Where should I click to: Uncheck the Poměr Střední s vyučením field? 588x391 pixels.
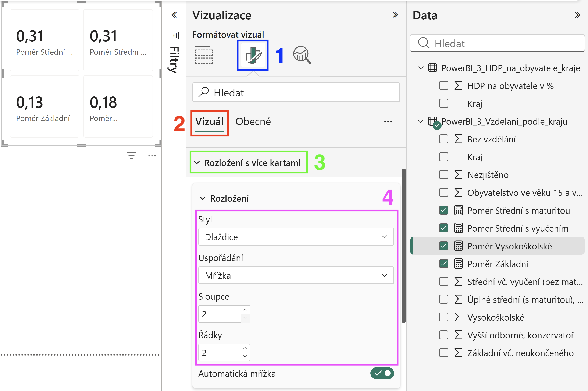(443, 228)
